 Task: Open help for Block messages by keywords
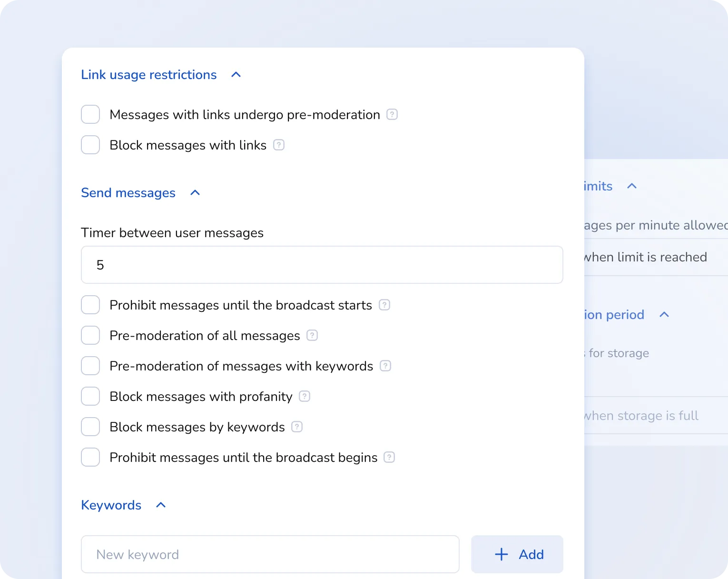[297, 427]
